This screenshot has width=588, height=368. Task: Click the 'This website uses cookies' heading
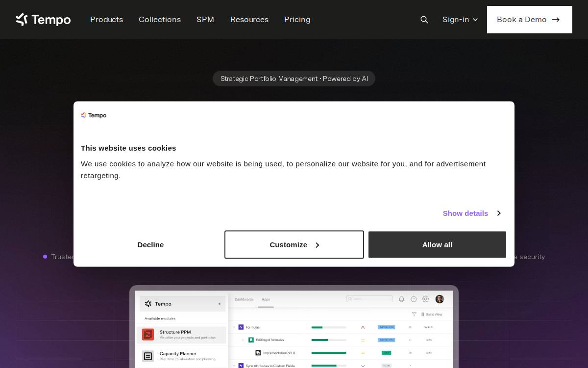(128, 148)
